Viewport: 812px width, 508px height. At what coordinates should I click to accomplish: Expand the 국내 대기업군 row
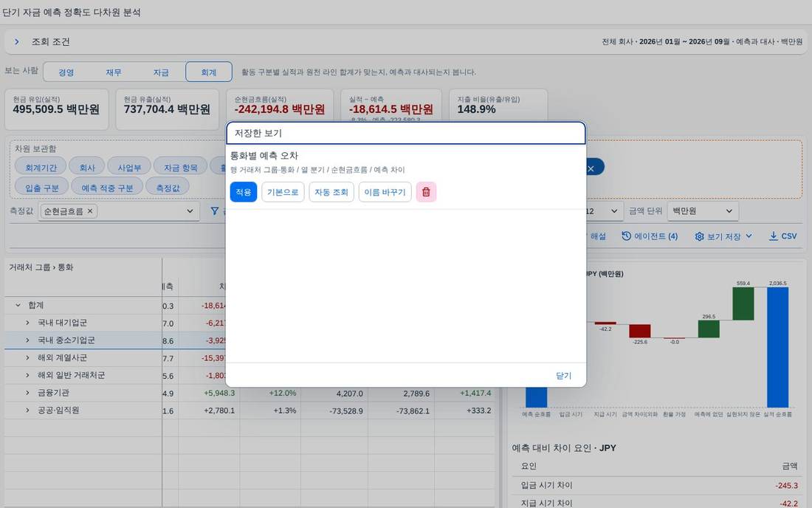[x=27, y=323]
